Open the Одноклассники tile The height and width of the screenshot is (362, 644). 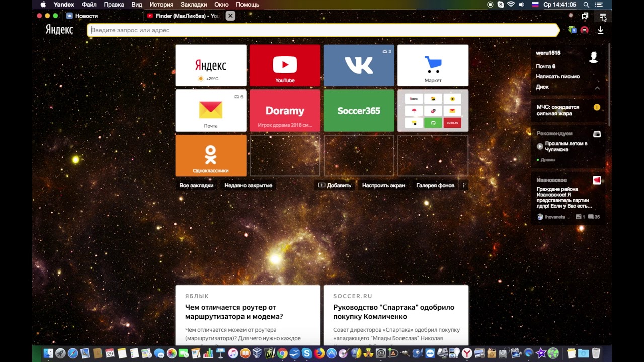pyautogui.click(x=211, y=155)
